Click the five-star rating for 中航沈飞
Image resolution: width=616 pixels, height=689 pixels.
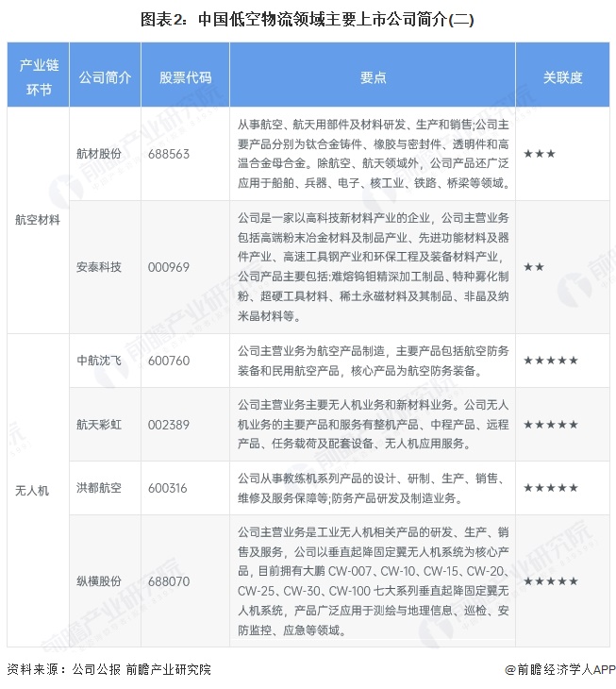click(551, 361)
